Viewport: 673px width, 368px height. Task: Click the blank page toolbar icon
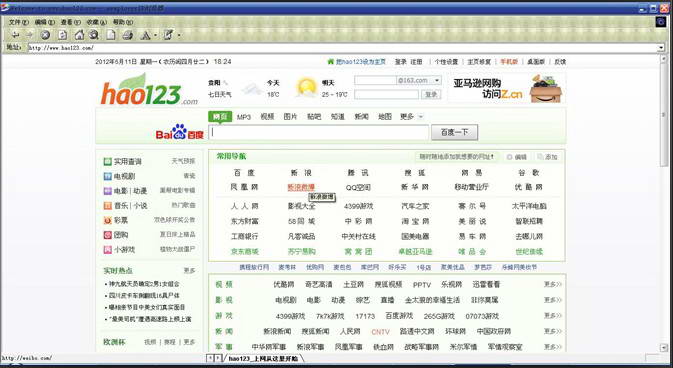(x=111, y=35)
